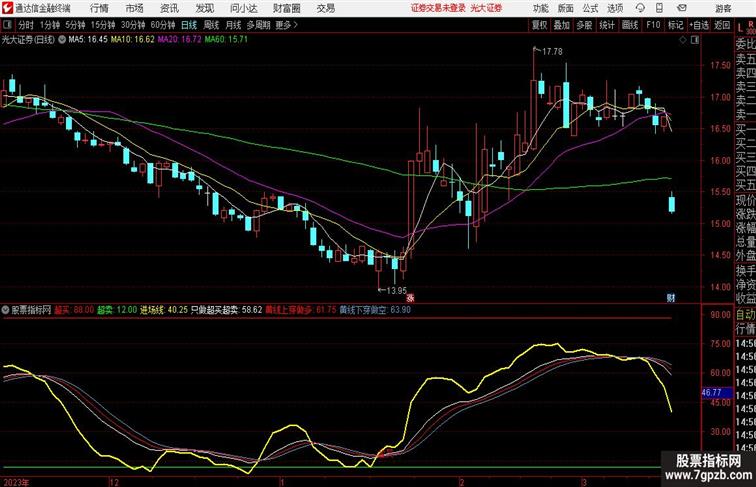Viewport: 756px width, 487px height.
Task: Expand the 更多 periods dropdown
Action: [286, 25]
